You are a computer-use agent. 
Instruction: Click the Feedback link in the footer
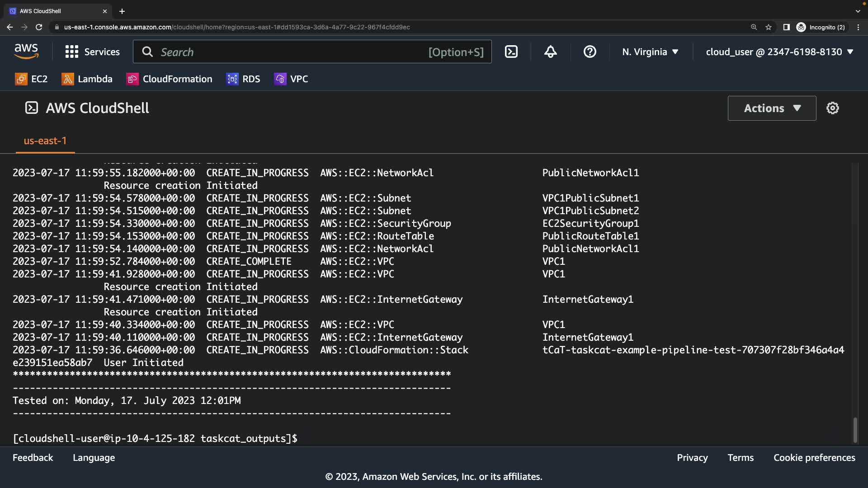click(33, 458)
